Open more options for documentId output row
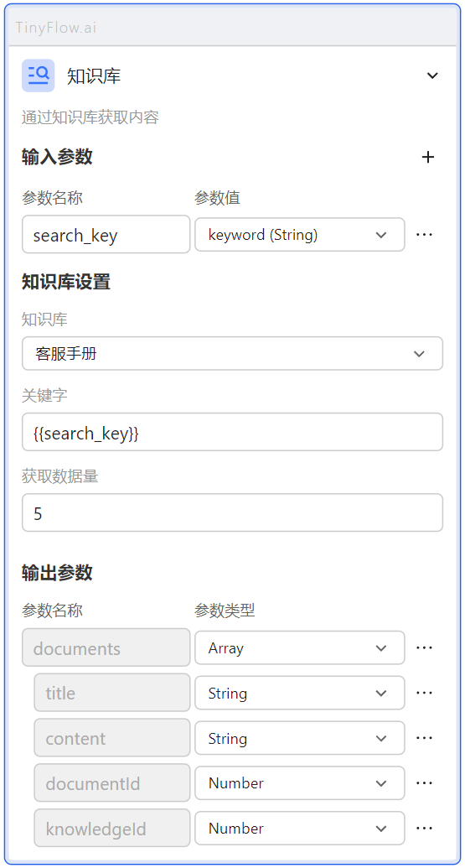Viewport: 465px width, 868px height. pos(424,783)
